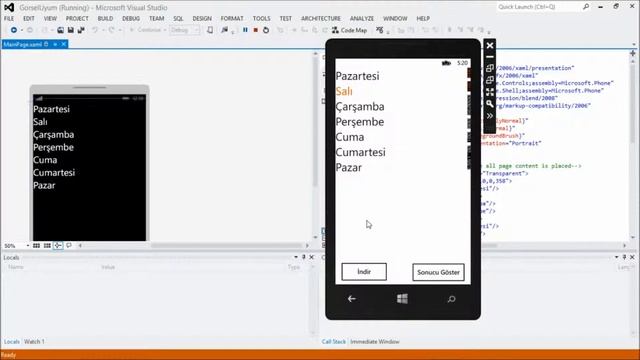Image resolution: width=640 pixels, height=360 pixels.
Task: Click emulator zoom magnifier icon
Action: tap(490, 104)
